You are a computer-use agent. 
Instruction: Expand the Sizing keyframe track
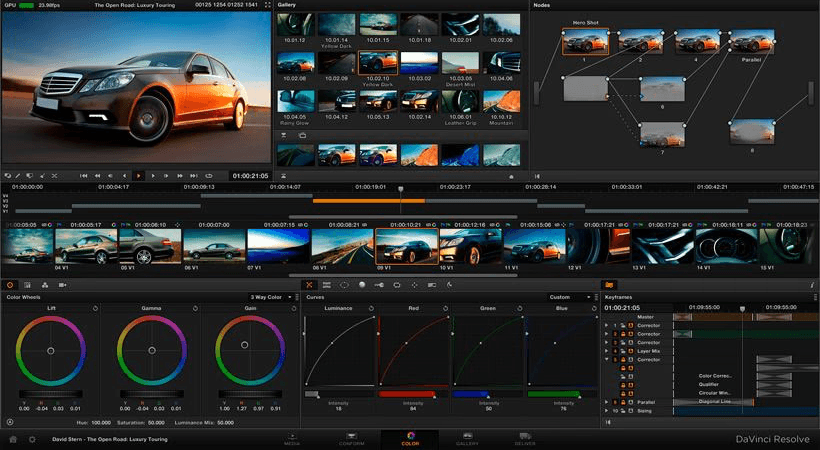(x=606, y=410)
